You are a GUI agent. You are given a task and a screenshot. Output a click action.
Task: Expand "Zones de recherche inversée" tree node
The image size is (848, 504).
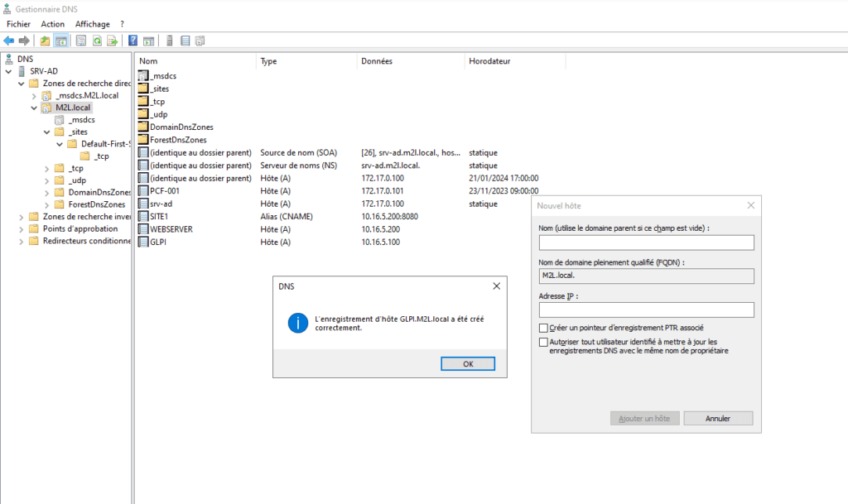click(21, 217)
